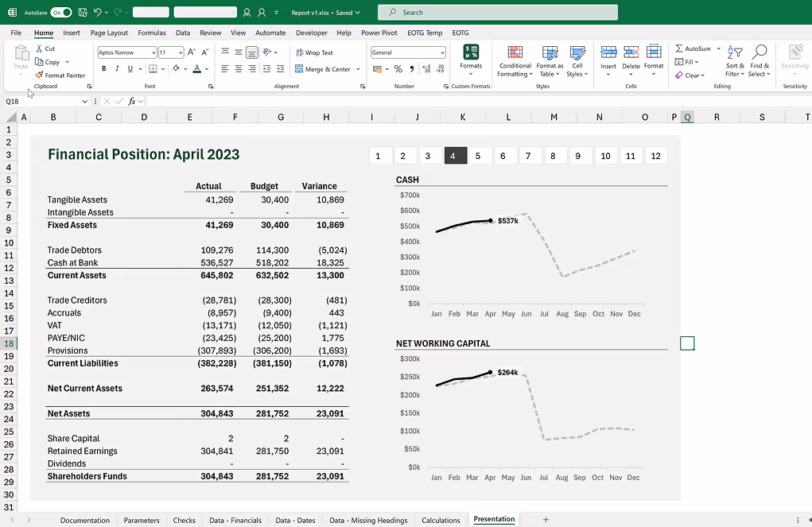Click in the Search box
The image size is (812, 527).
pyautogui.click(x=498, y=13)
